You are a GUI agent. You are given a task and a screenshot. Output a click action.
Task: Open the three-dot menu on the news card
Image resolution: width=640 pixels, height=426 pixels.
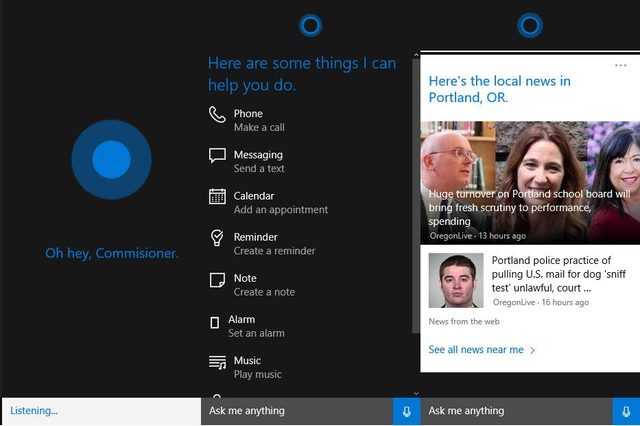(x=620, y=65)
